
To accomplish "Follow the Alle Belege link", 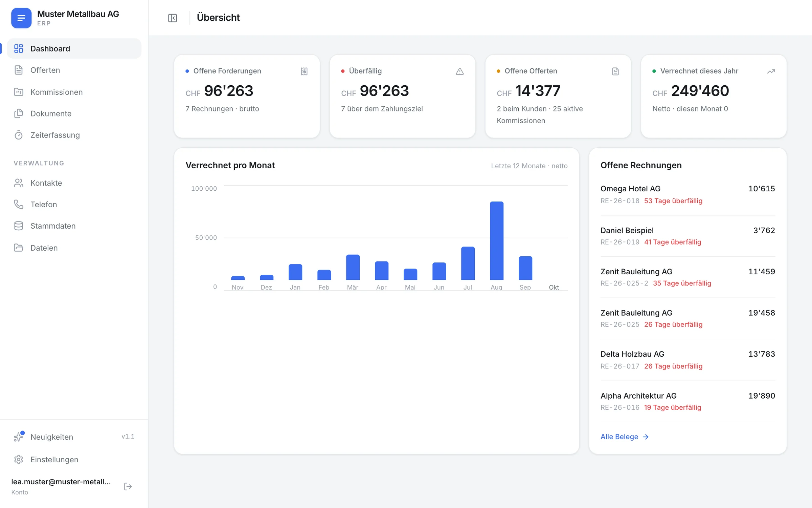I will point(625,437).
